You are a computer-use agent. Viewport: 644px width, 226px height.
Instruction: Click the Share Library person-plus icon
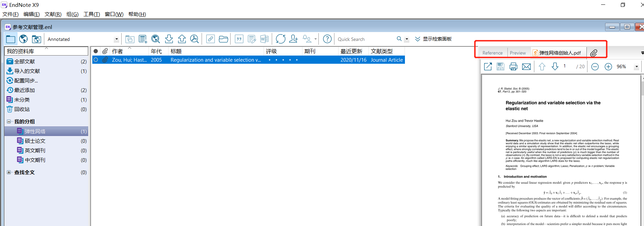coord(293,39)
